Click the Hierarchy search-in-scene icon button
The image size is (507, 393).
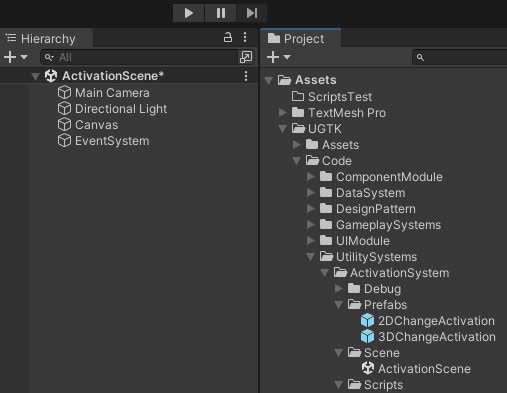click(x=246, y=57)
